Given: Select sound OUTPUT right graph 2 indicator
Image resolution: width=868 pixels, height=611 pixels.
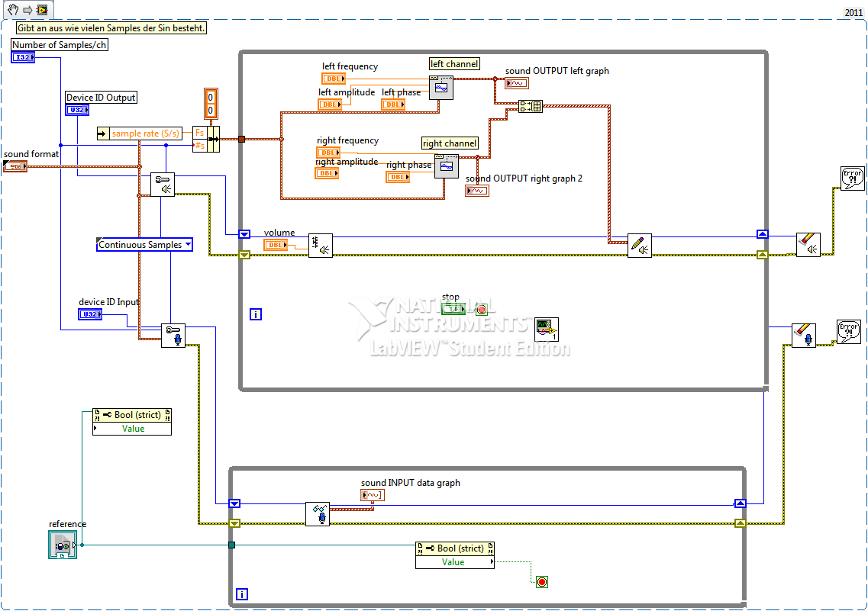Looking at the screenshot, I should coord(477,191).
